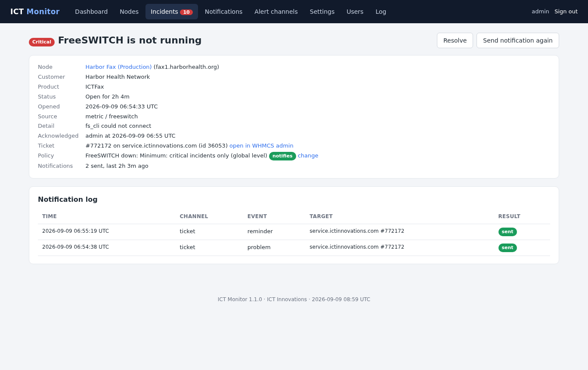
Task: Open the Settings nav item
Action: coord(322,12)
